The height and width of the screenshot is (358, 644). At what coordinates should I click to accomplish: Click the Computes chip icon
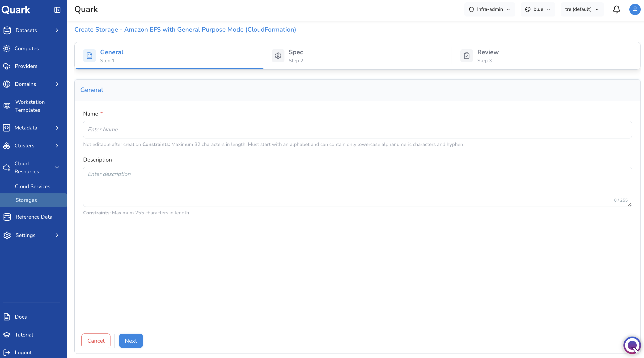click(x=7, y=49)
